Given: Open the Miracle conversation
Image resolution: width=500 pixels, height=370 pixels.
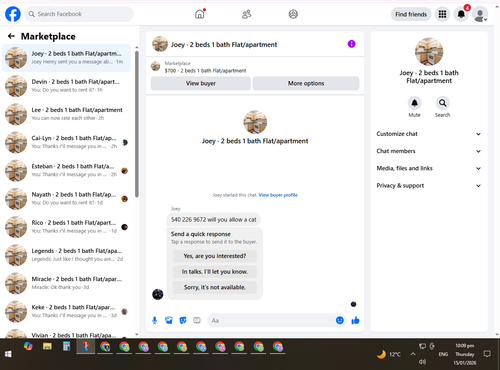Looking at the screenshot, I should pos(66,283).
